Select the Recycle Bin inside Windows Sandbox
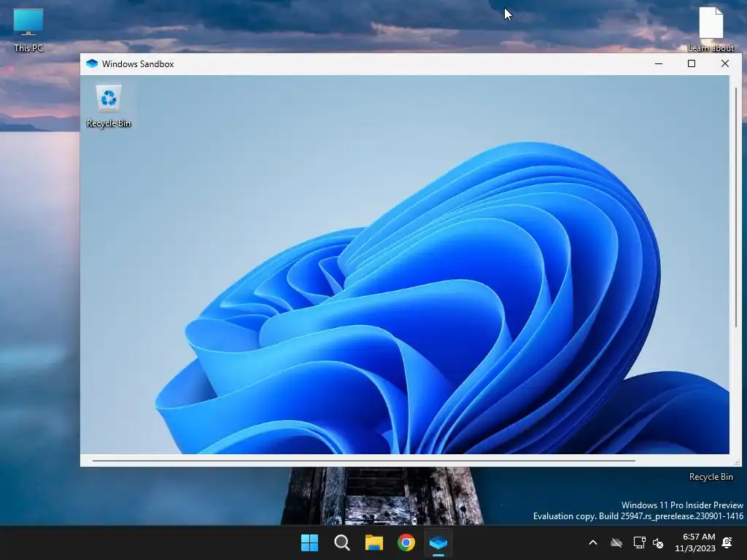Viewport: 747px width, 560px height. click(109, 106)
